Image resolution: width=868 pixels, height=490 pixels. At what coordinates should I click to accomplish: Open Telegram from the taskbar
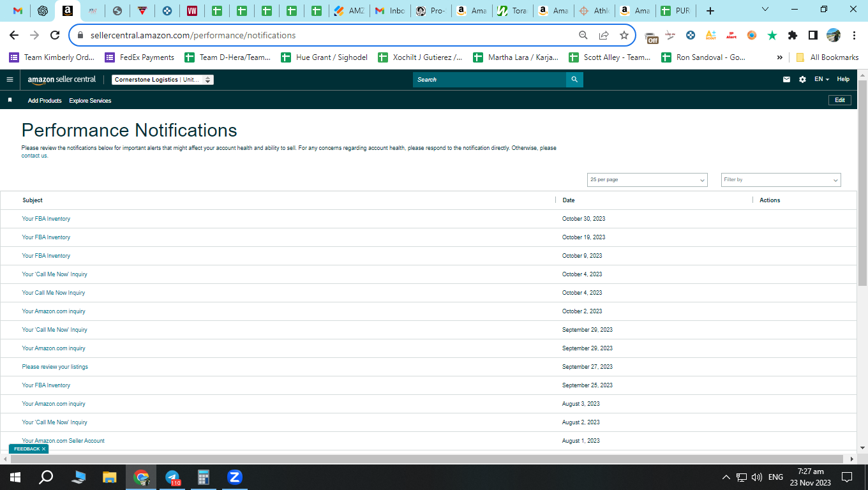172,477
